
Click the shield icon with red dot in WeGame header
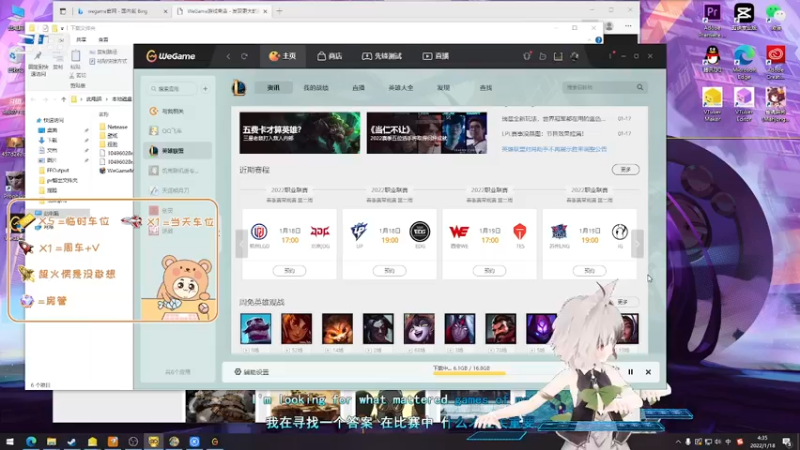527,56
